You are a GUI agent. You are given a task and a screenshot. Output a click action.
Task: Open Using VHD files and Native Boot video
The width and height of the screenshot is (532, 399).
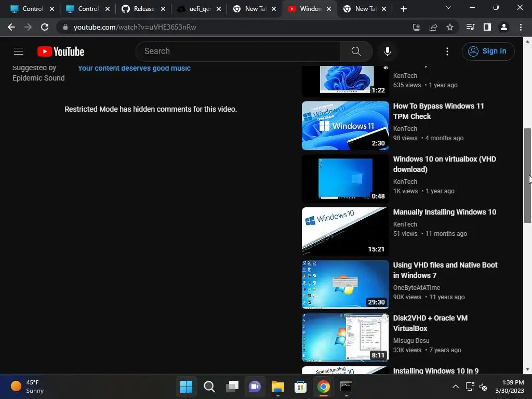tap(445, 270)
